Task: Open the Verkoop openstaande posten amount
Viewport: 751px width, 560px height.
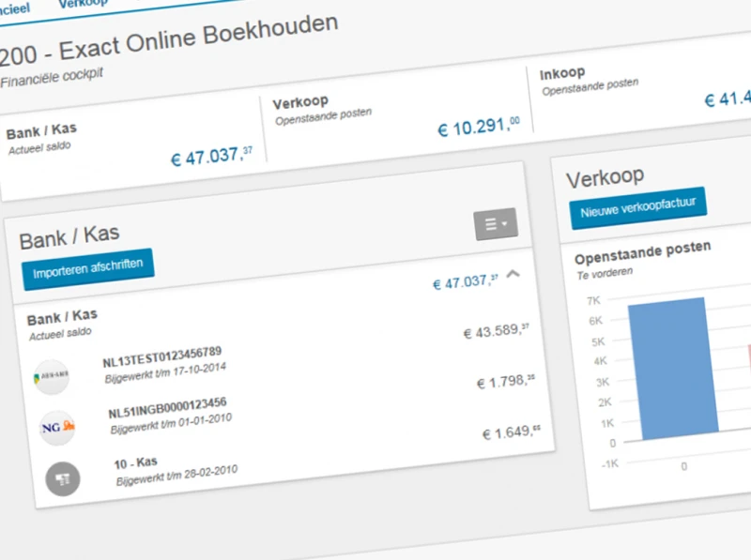Action: pos(479,124)
